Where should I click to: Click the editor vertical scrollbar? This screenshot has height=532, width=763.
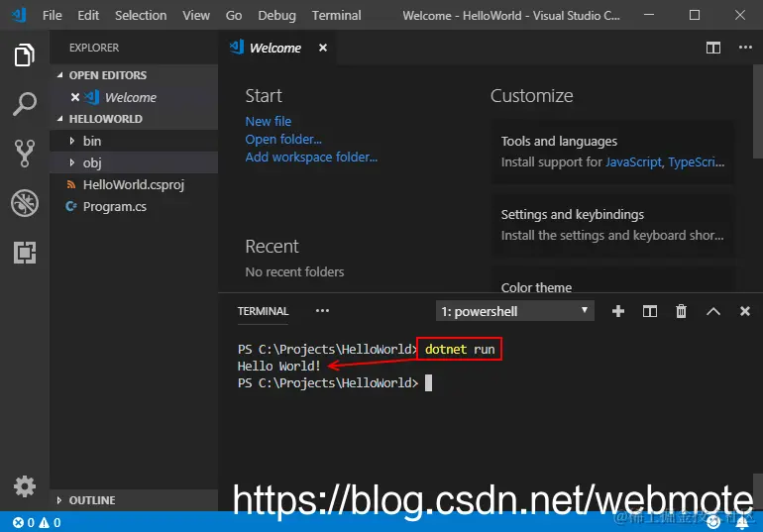point(758,111)
